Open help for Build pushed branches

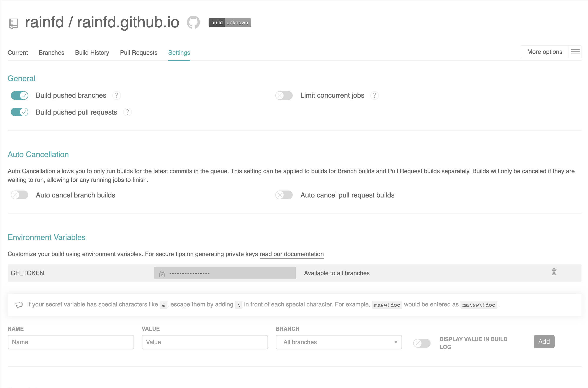[x=116, y=95]
